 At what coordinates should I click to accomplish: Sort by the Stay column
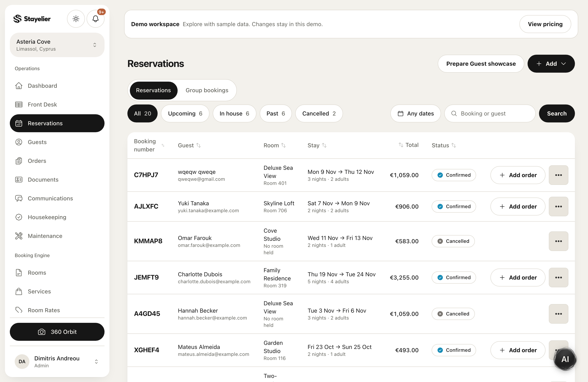click(317, 145)
